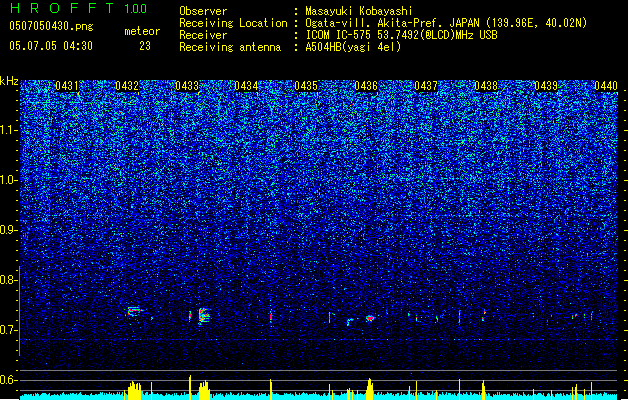This screenshot has width=629, height=400.
Task: Click the Receiving antenna label
Action: point(230,47)
